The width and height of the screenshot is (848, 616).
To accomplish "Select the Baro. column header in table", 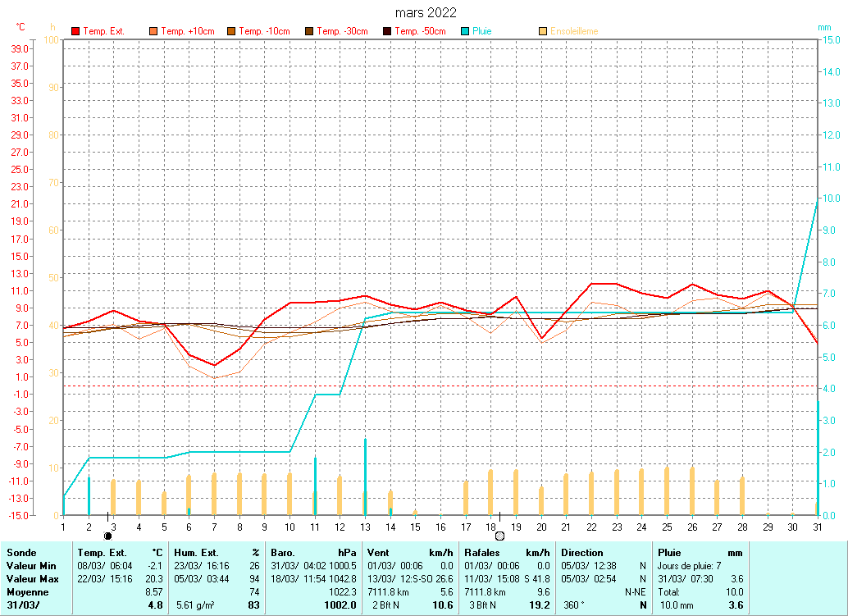I will pyautogui.click(x=283, y=553).
